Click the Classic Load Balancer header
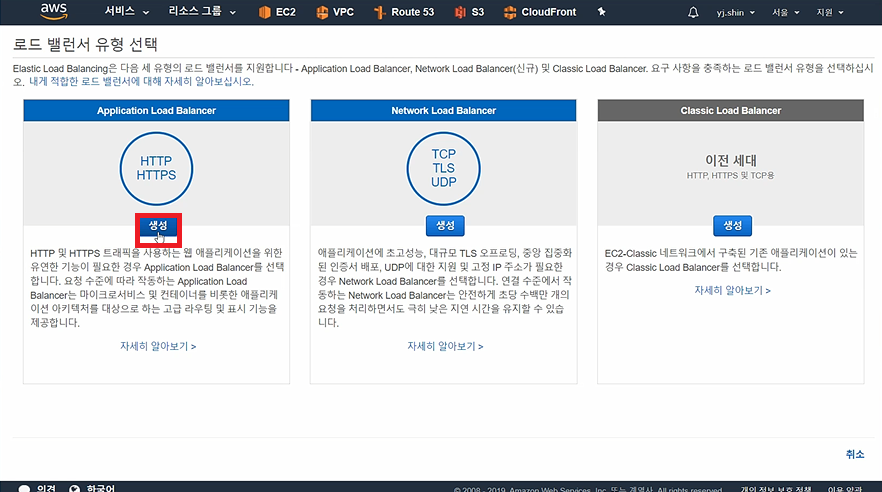882x492 pixels. pyautogui.click(x=731, y=111)
